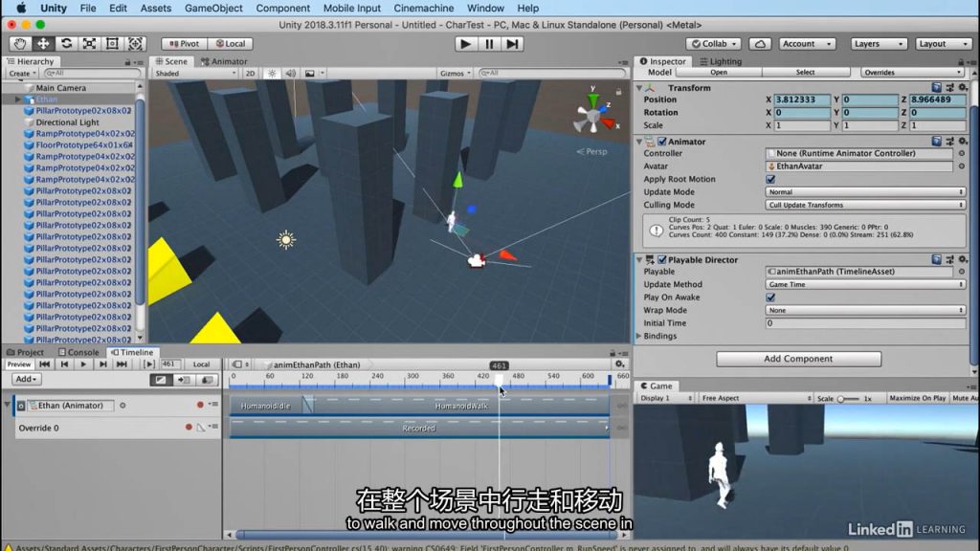Open the Account dropdown

pos(807,44)
